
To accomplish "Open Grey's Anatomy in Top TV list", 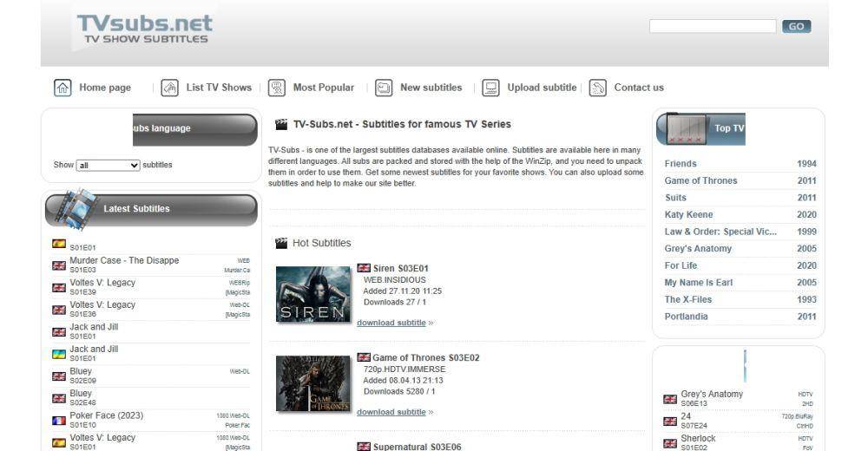I will click(698, 248).
